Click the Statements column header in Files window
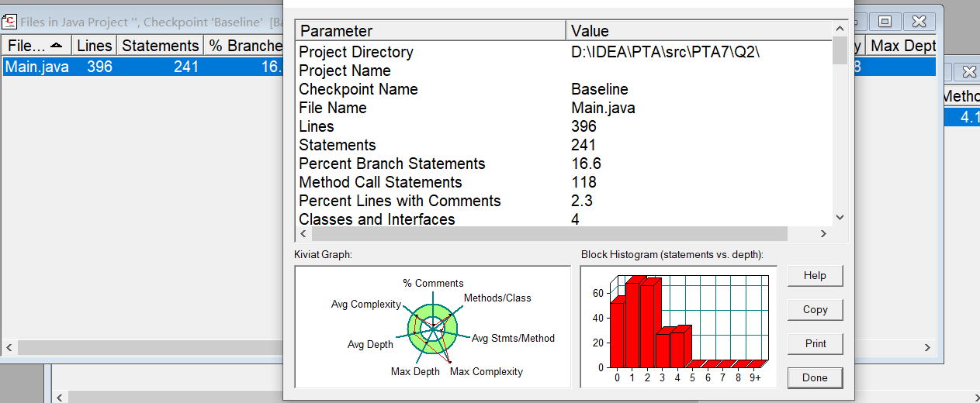The height and width of the screenshot is (403, 980). click(161, 46)
